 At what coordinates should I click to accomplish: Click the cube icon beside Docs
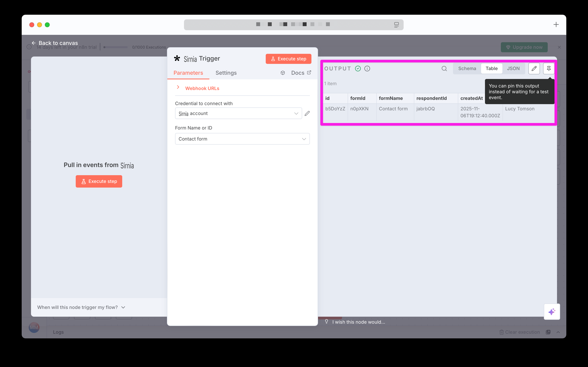283,73
